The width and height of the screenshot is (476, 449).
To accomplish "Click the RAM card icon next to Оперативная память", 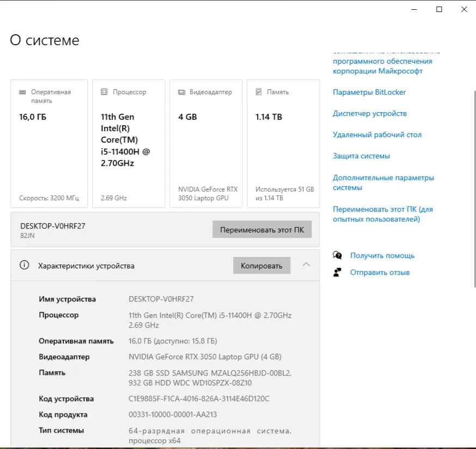I will coord(22,92).
